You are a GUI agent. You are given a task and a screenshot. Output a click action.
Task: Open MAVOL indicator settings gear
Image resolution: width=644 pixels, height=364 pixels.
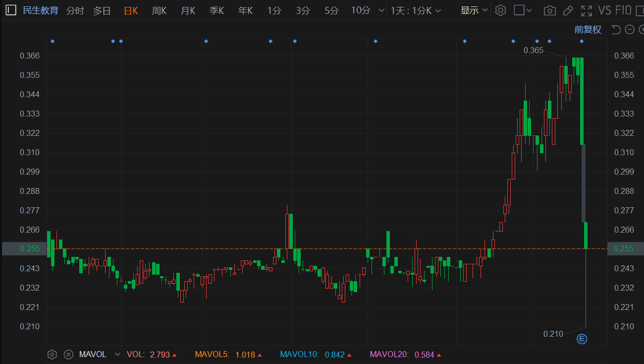(x=52, y=355)
